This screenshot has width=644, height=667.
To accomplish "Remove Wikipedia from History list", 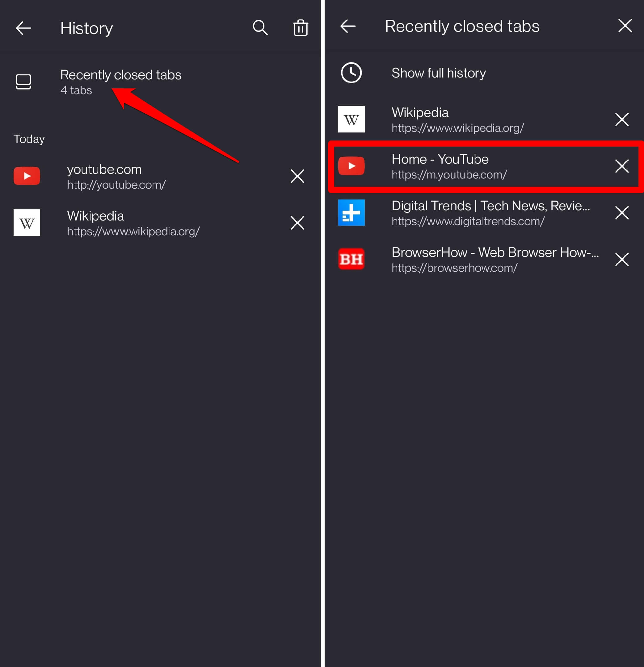I will click(297, 223).
